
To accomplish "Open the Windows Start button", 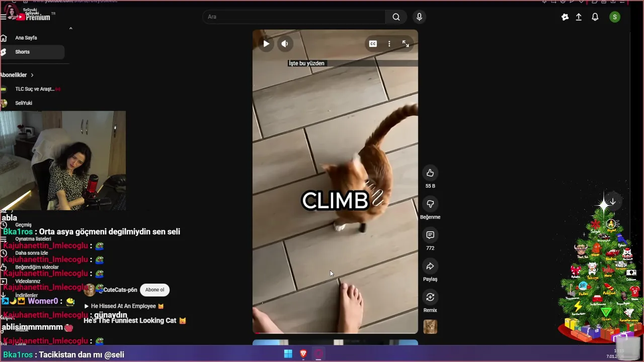I will click(288, 354).
